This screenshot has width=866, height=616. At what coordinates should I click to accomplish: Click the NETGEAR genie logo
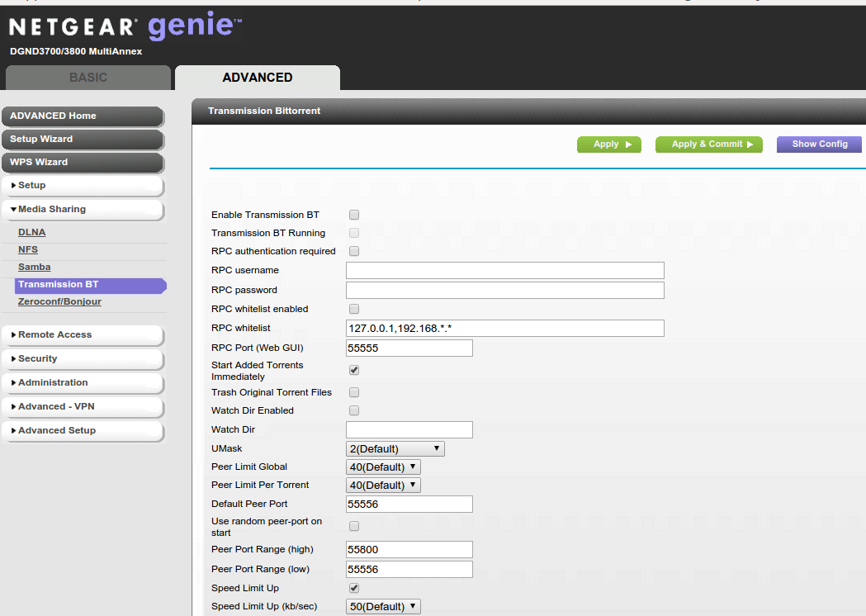point(125,26)
